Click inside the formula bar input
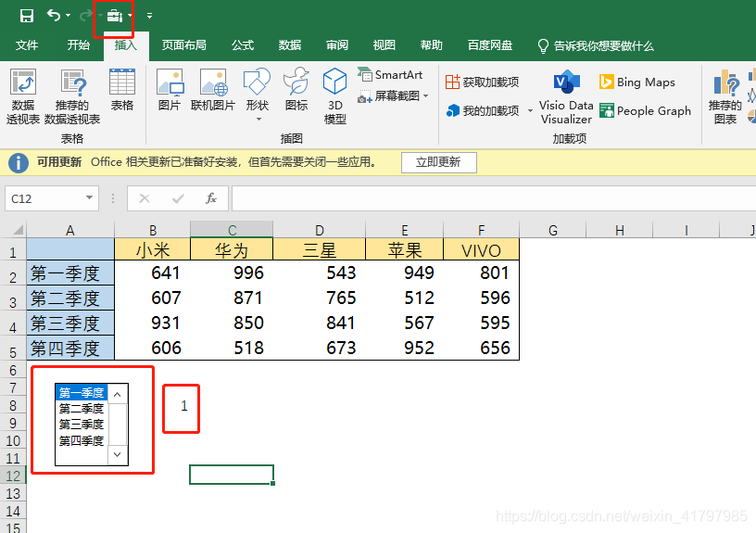The width and height of the screenshot is (756, 533). [x=494, y=198]
